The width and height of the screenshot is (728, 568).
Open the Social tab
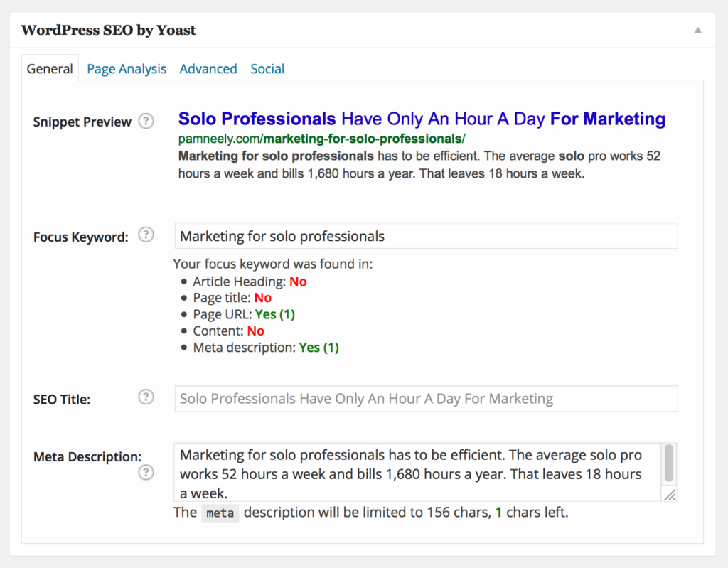pos(267,69)
